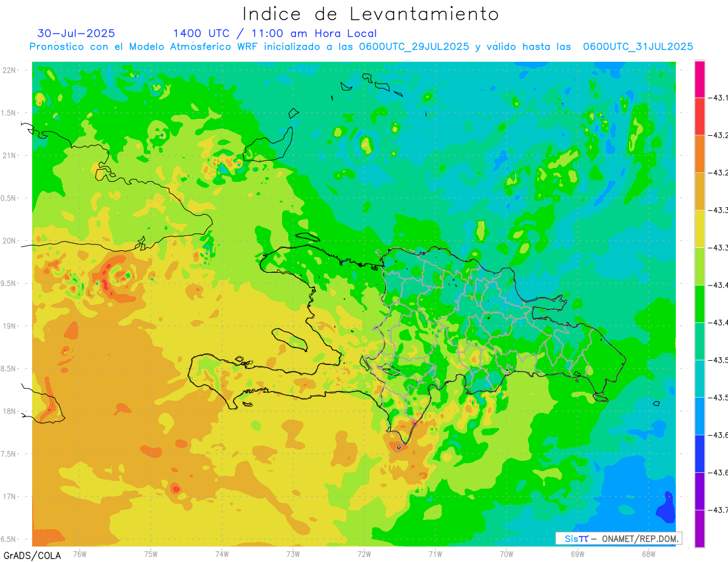Pick the red swatch in the color bar
Viewport: 728px width, 562px height.
click(x=699, y=116)
